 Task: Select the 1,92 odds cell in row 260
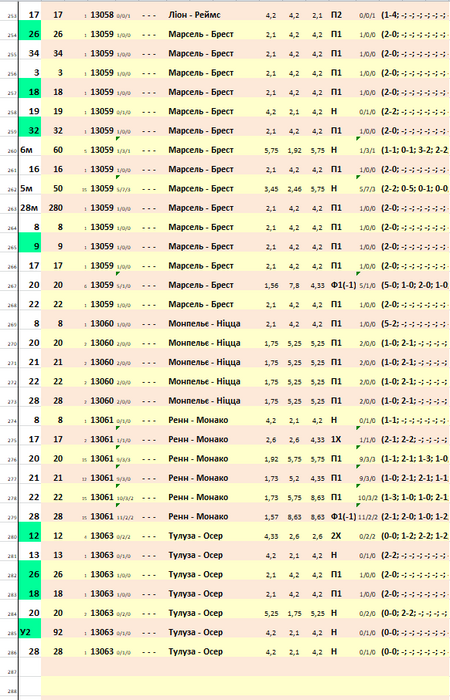pyautogui.click(x=294, y=150)
